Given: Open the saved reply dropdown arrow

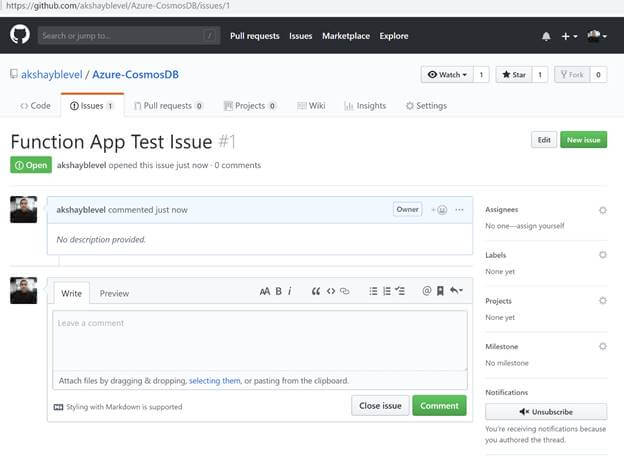Looking at the screenshot, I should pos(456,290).
